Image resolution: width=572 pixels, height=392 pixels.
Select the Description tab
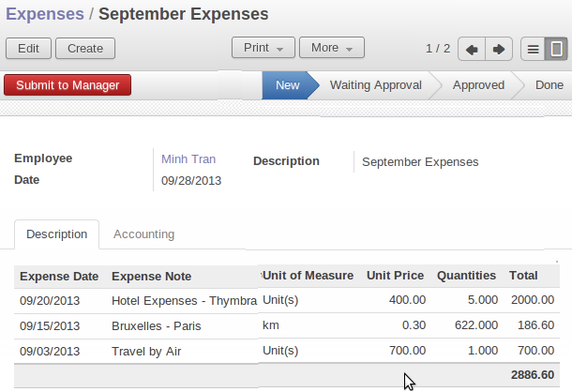56,234
